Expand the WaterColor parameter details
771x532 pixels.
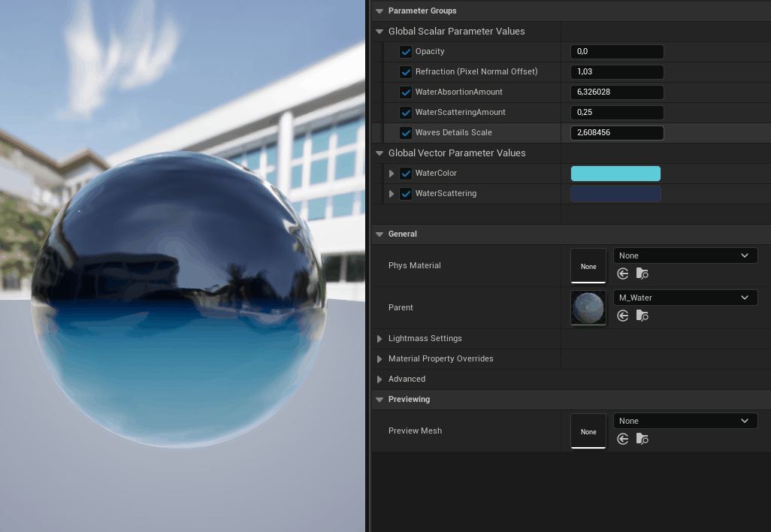tap(392, 173)
